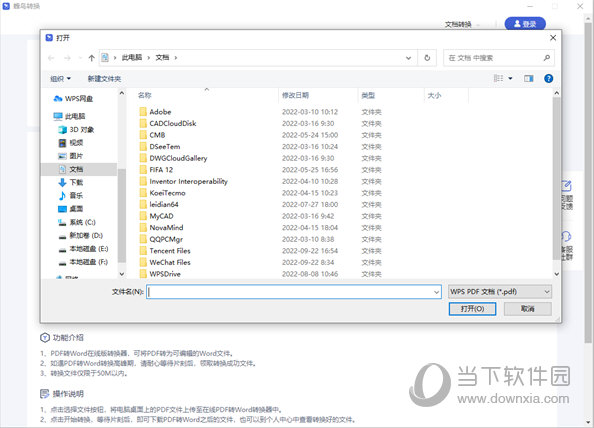This screenshot has height=428, width=594.
Task: Open 3D 对象 in sidebar
Action: click(x=76, y=130)
